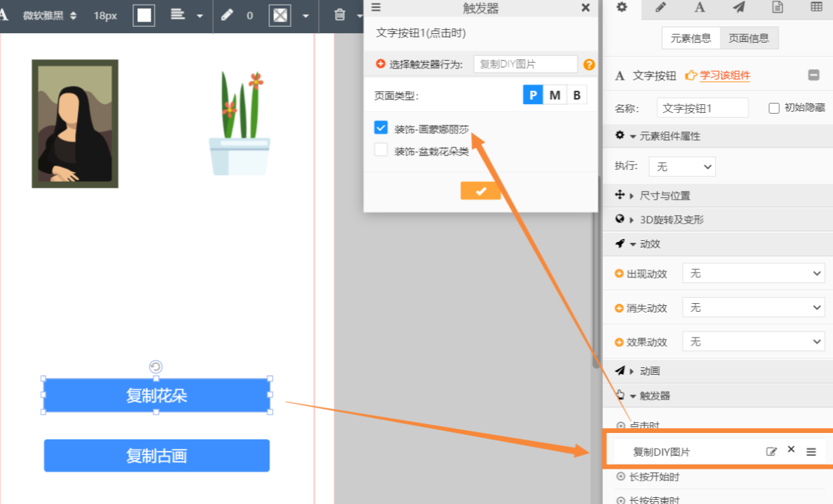Image resolution: width=833 pixels, height=504 pixels.
Task: Uncheck 装饰-画蒙娜丽莎 checkbox
Action: [381, 128]
